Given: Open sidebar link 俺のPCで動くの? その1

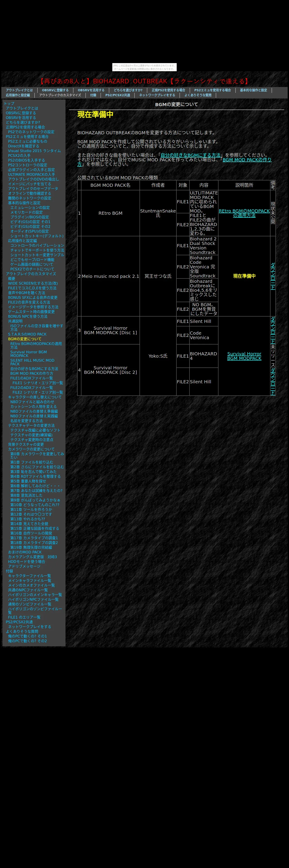Looking at the screenshot, I should (27, 636).
